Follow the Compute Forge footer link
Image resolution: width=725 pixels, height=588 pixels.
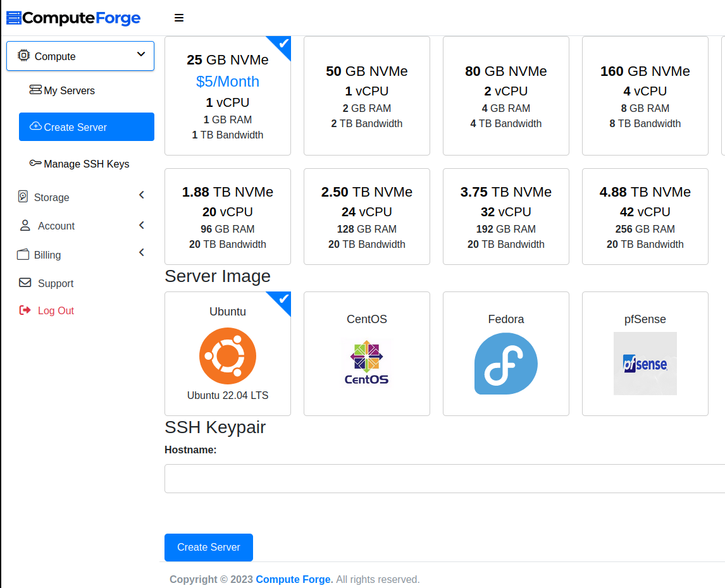pos(294,579)
